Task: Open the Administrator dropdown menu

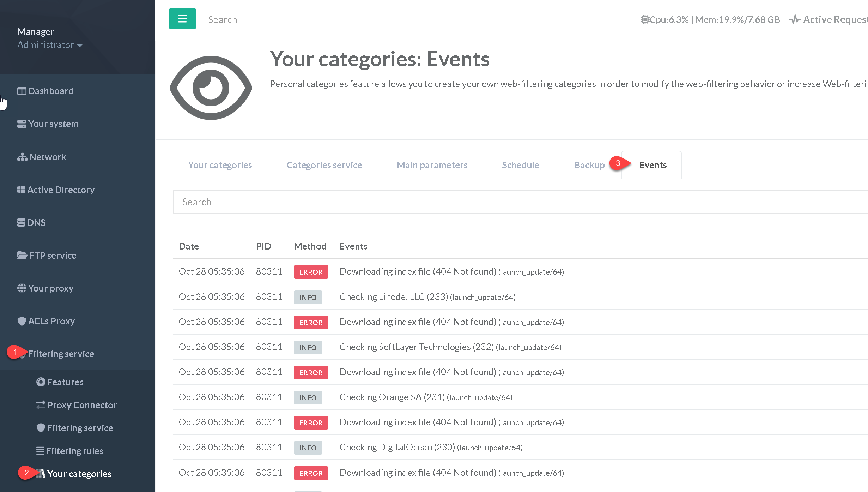Action: point(50,45)
